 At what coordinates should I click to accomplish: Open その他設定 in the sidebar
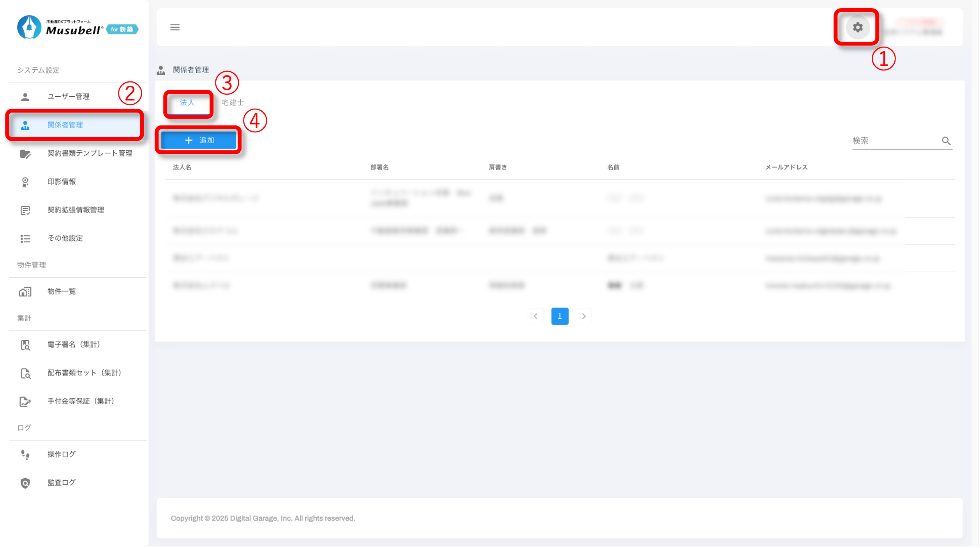(65, 238)
